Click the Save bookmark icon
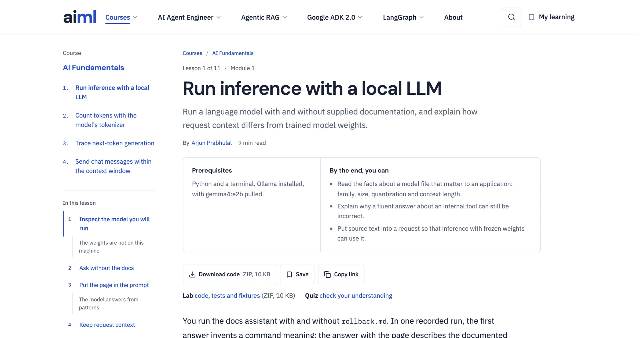Viewport: 644px width, 338px height. tap(289, 274)
